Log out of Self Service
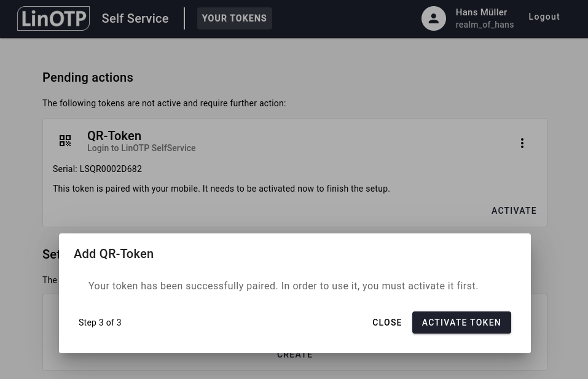The image size is (588, 379). [x=544, y=17]
